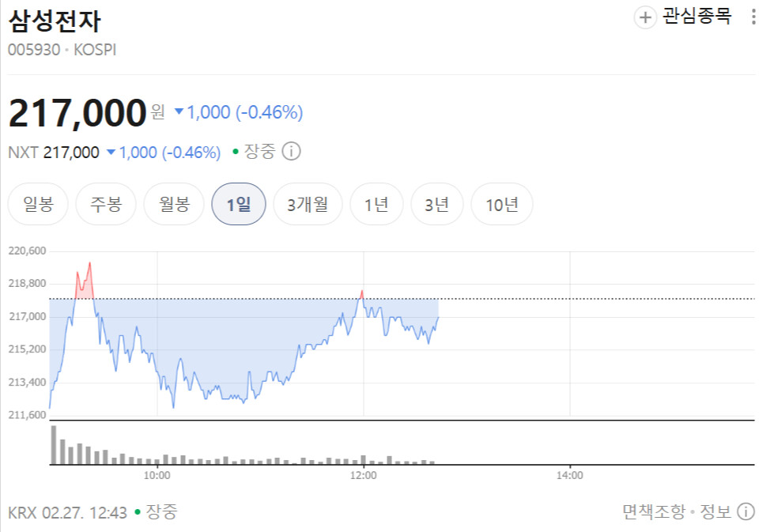Screen dimensions: 759x532
Task: Click the info icon next to 장중
Action: coord(291,152)
